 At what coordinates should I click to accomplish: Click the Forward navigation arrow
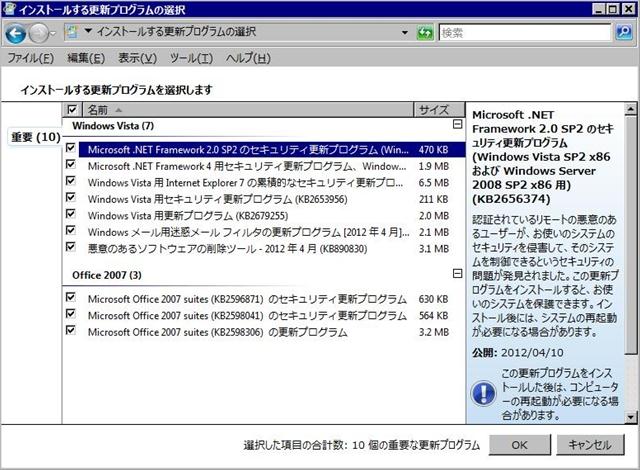39,33
